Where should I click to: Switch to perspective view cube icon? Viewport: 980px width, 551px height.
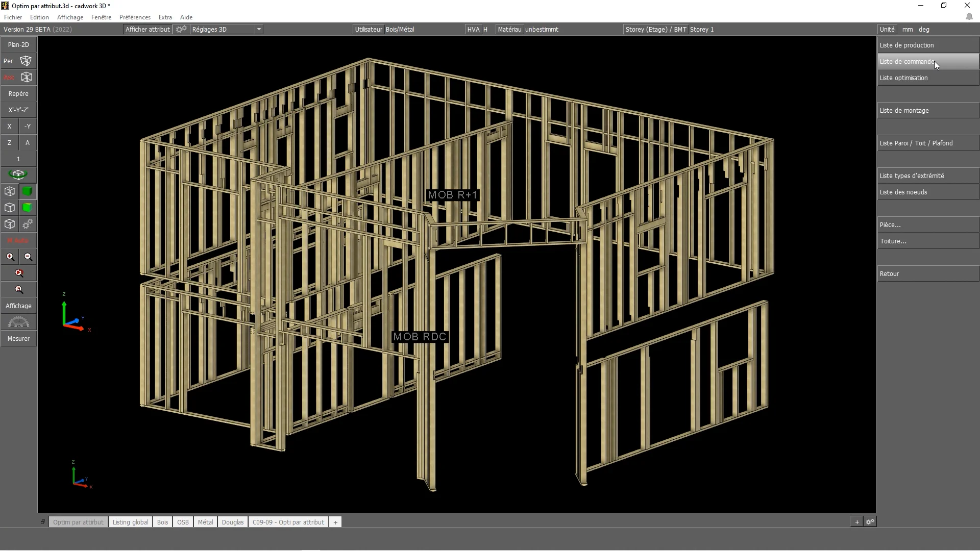tap(26, 61)
